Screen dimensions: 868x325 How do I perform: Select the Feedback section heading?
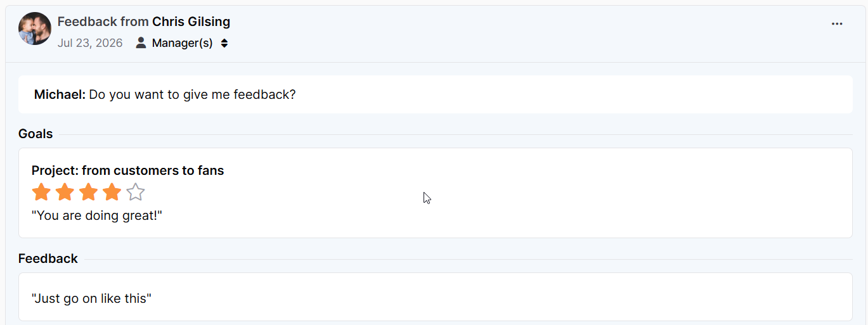tap(48, 258)
